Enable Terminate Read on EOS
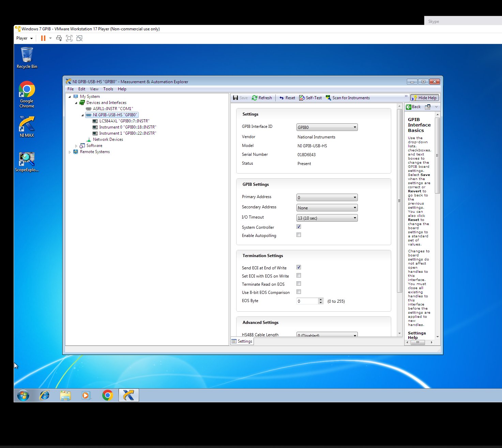502x448 pixels. (x=299, y=284)
